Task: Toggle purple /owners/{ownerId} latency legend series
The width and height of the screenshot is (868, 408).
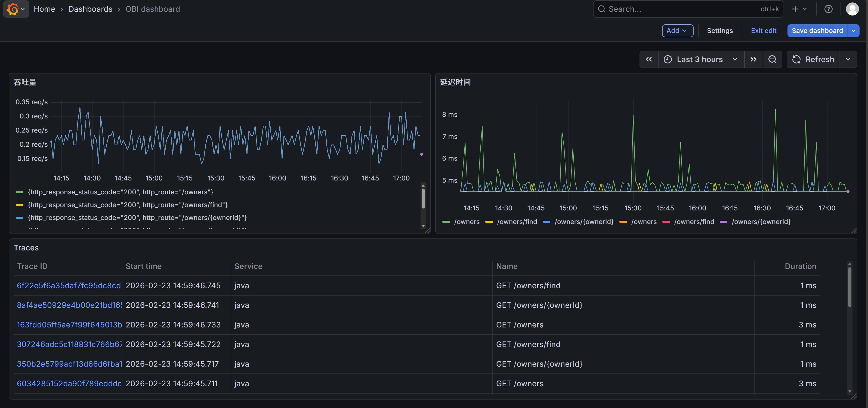Action: (761, 222)
